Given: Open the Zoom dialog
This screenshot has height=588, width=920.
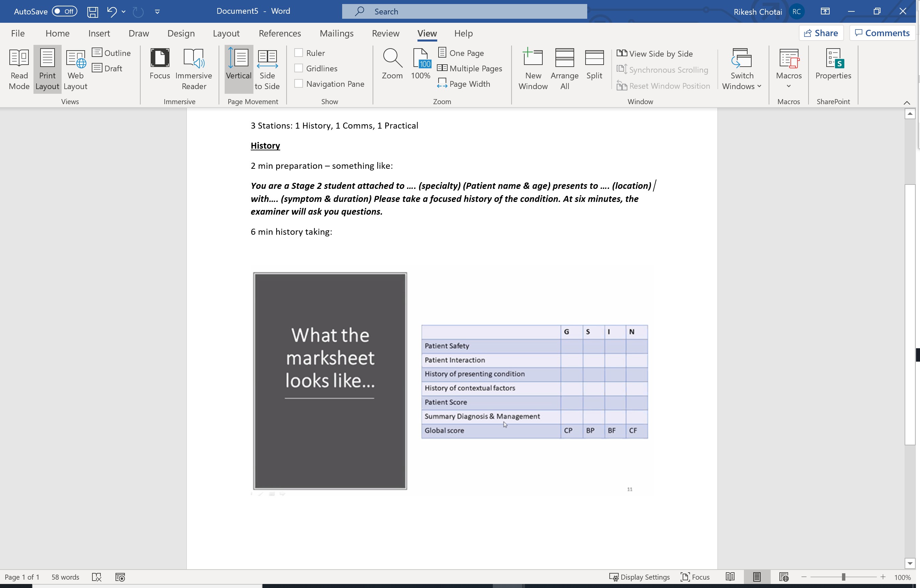Looking at the screenshot, I should tap(392, 64).
